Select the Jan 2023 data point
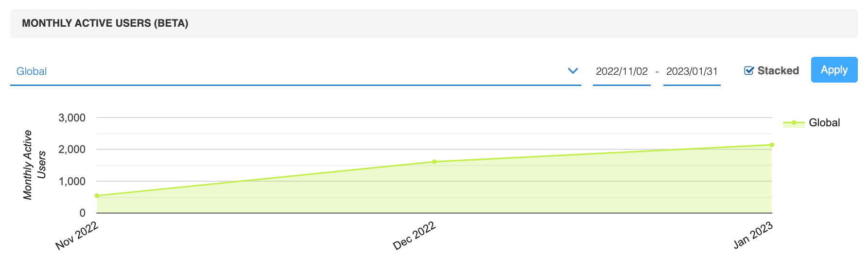This screenshot has height=273, width=868. [772, 145]
